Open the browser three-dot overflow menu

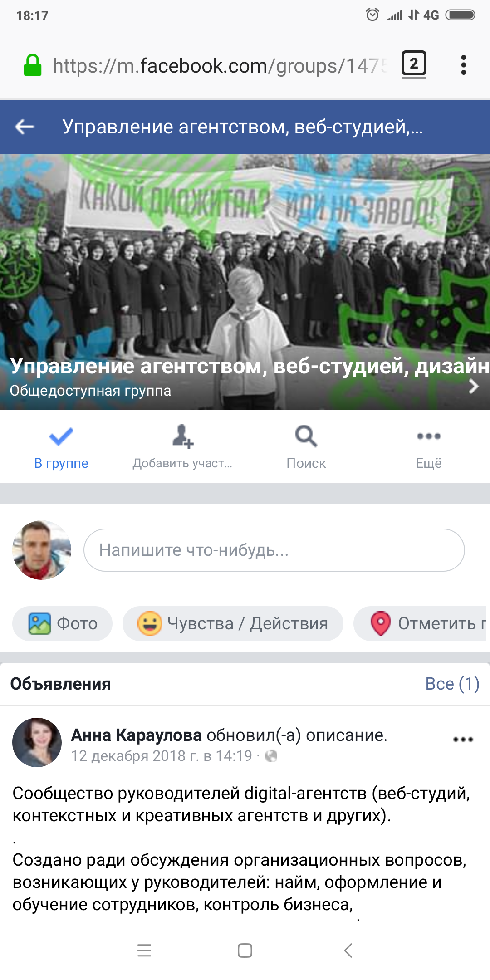tap(463, 65)
